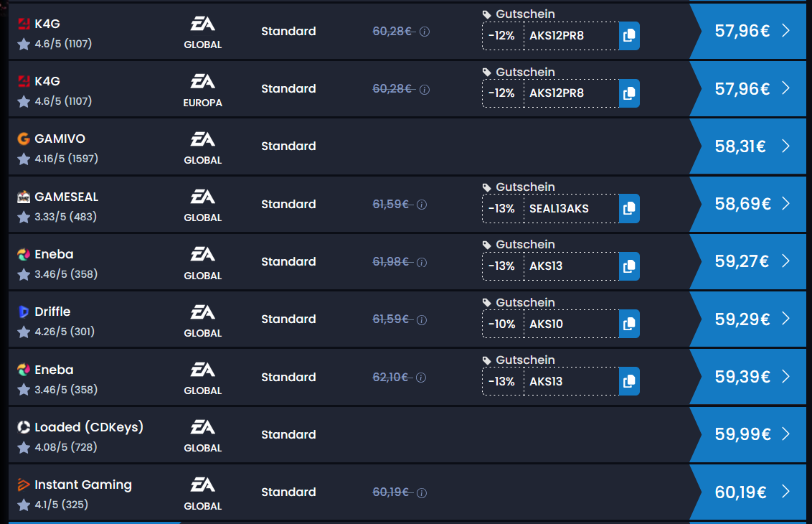
Task: Copy AKS13 coupon in Eneba 59,39€ row
Action: click(629, 381)
